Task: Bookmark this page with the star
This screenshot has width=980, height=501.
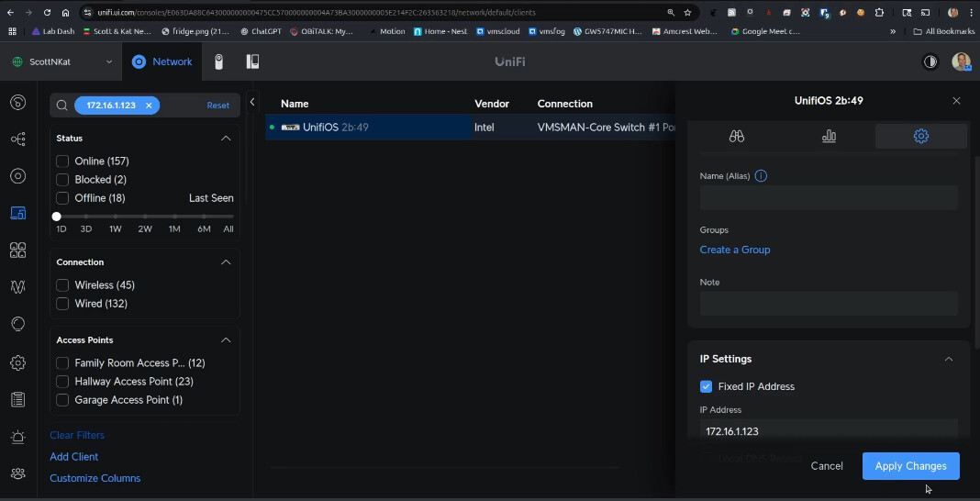Action: coord(687,13)
